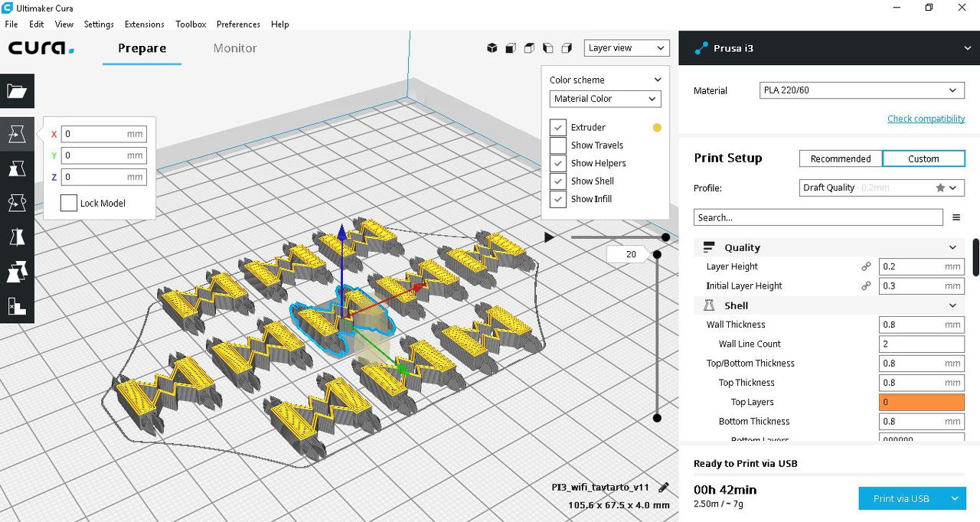Open the settings visibility hamburger menu

click(956, 217)
